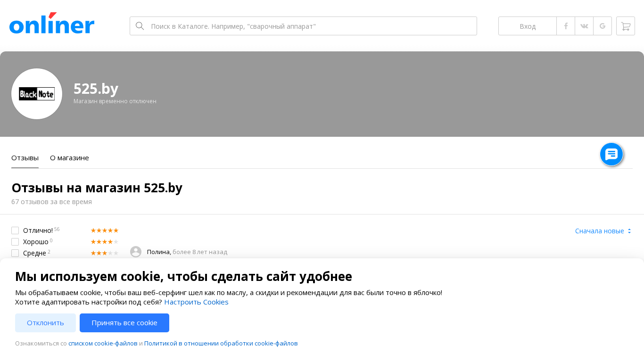This screenshot has width=644, height=362.
Task: Click reviewer name Полина
Action: 159,252
